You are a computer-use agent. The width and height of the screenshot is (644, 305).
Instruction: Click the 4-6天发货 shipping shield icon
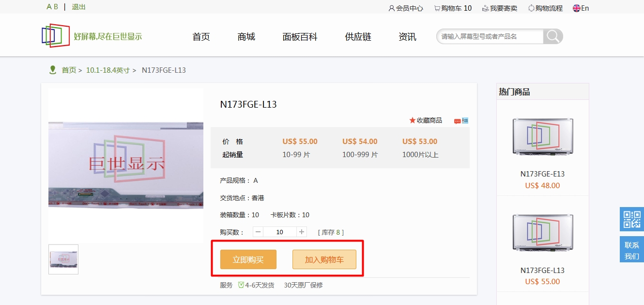(241, 285)
